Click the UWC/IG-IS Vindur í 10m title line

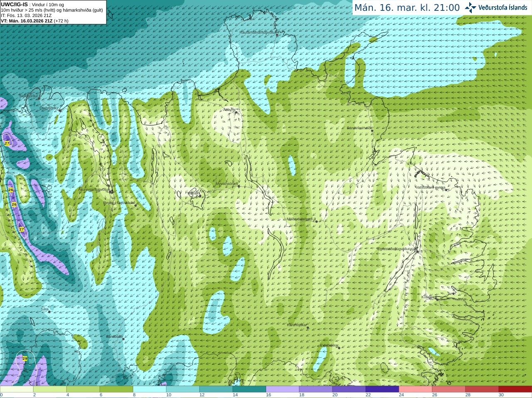(32, 5)
